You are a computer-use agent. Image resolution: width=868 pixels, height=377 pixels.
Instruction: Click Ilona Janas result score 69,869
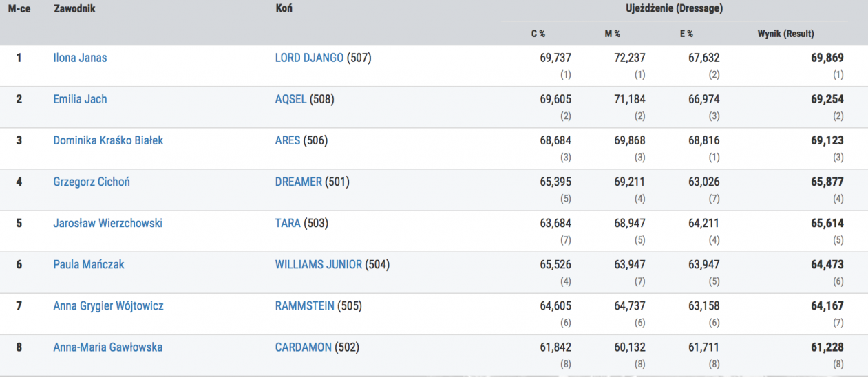(x=827, y=58)
